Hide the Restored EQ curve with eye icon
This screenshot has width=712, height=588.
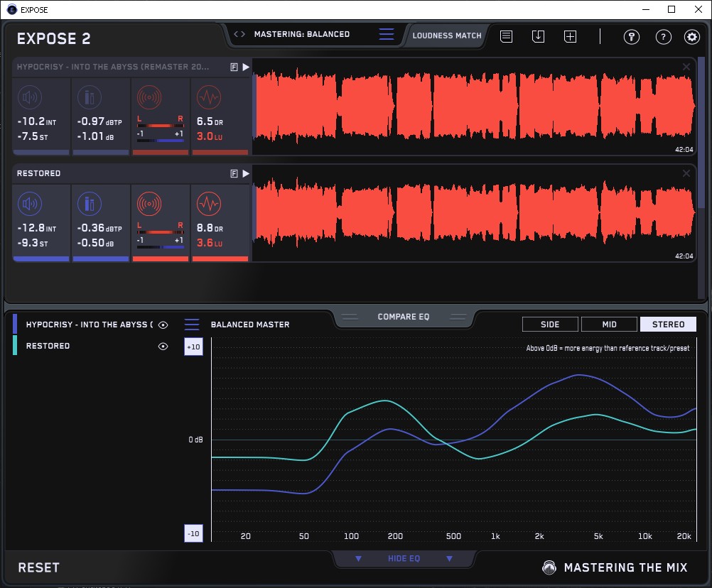163,347
